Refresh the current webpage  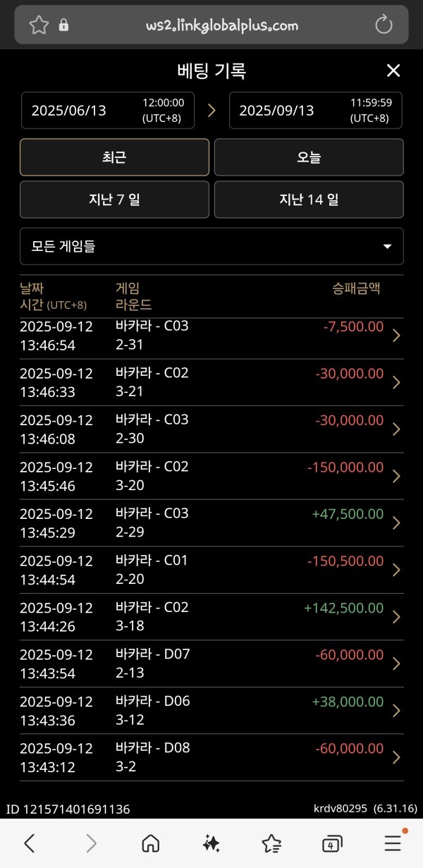(x=384, y=23)
